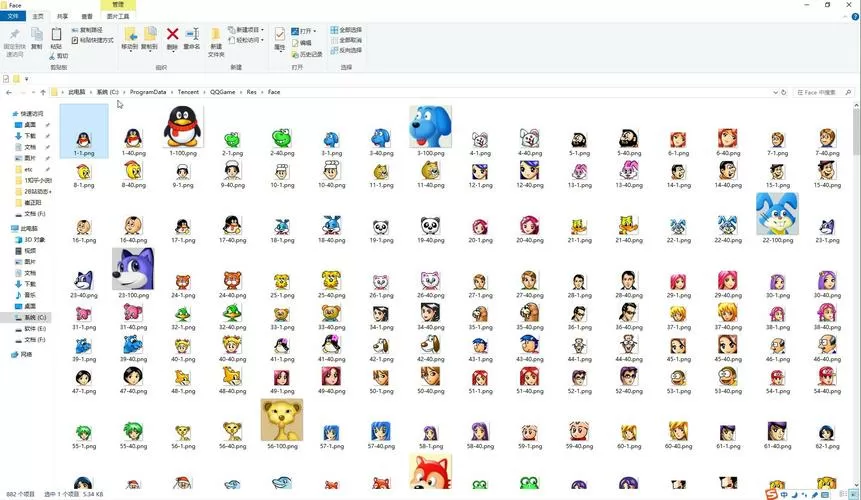This screenshot has height=500, width=861.
Task: Click Select none (全部取消)
Action: tap(346, 40)
